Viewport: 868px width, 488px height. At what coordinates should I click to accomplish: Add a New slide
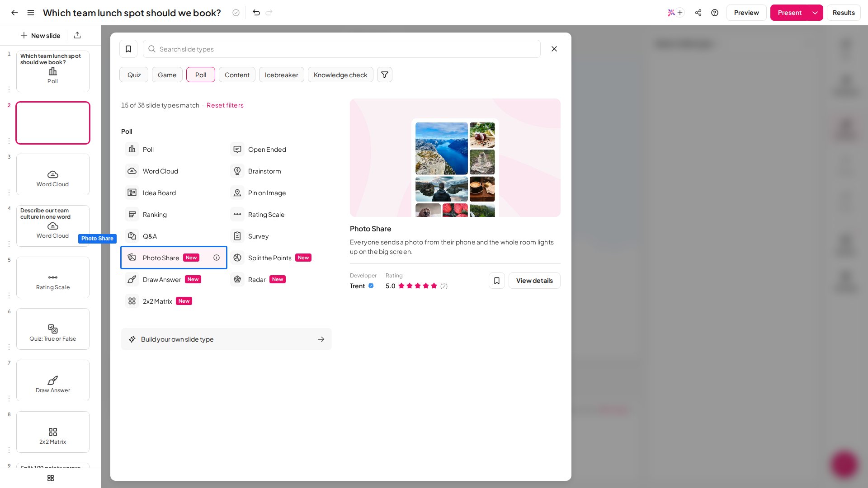coord(40,35)
